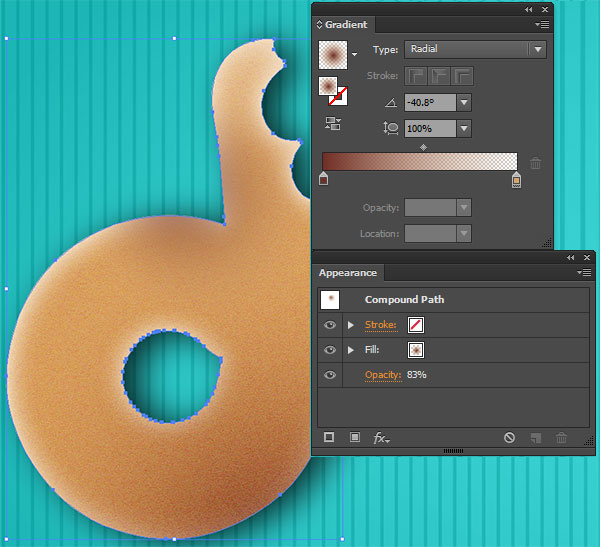This screenshot has width=600, height=547.
Task: Select the Gradient panel tab
Action: pos(346,24)
